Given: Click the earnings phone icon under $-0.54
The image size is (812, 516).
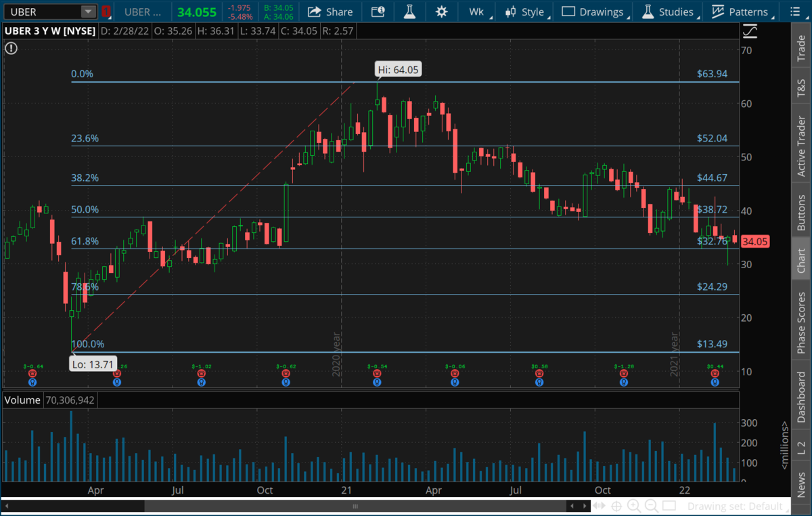Looking at the screenshot, I should [376, 373].
